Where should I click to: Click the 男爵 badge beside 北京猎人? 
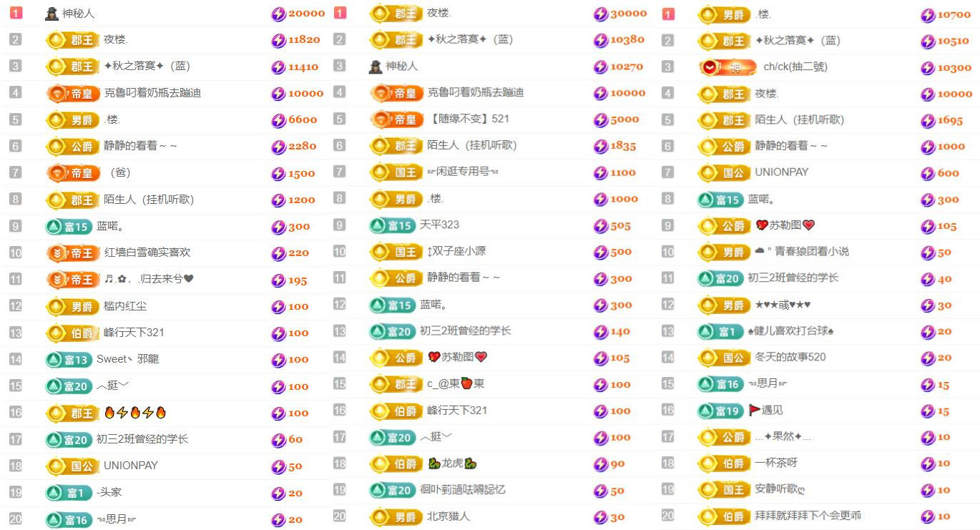coord(396,517)
